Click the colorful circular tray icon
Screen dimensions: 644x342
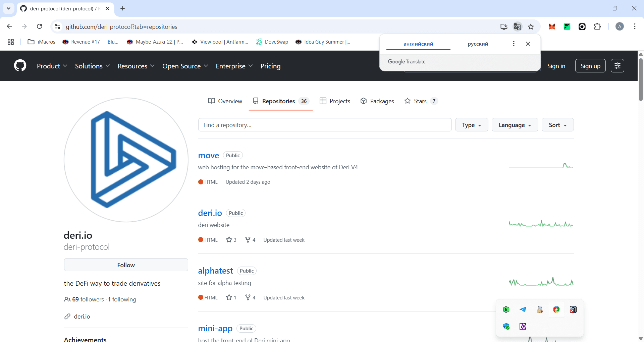click(556, 309)
